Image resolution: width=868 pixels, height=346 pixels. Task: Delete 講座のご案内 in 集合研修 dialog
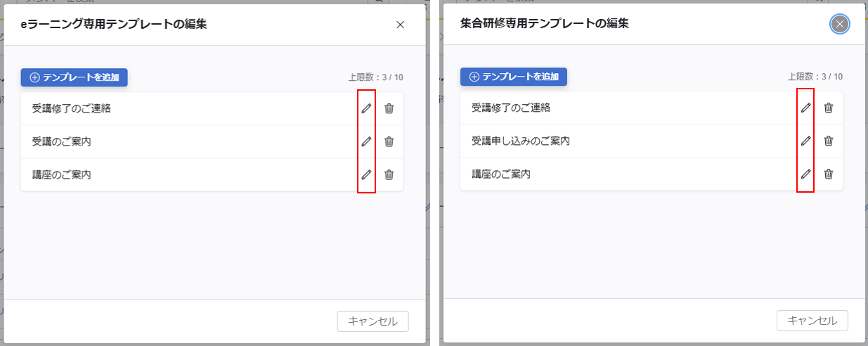(829, 174)
